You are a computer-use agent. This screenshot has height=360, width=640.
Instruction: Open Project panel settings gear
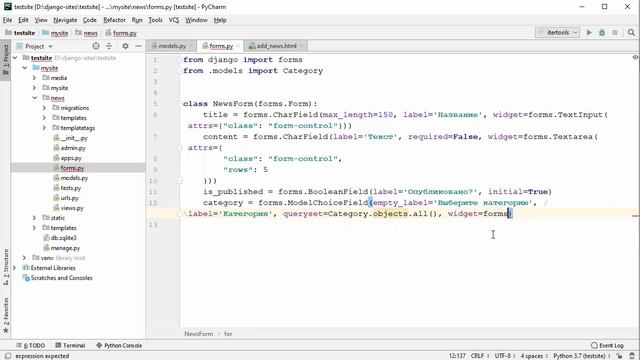tap(125, 46)
